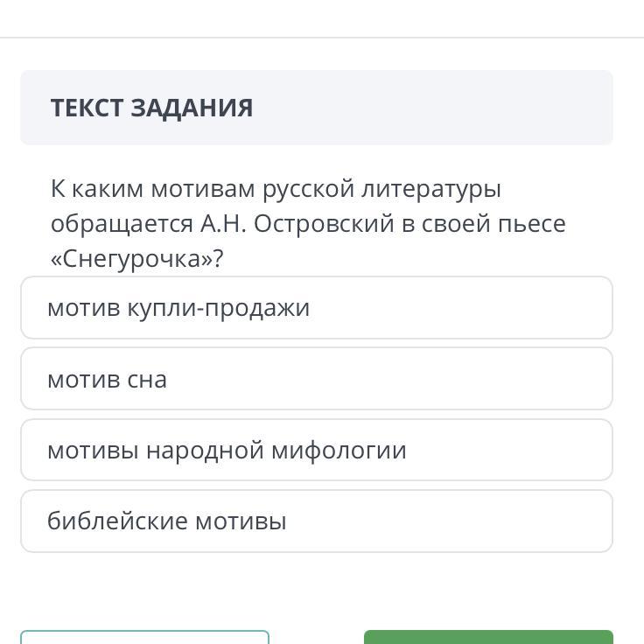Click the word «Снегурочка» in the question
The image size is (644, 644).
131,259
